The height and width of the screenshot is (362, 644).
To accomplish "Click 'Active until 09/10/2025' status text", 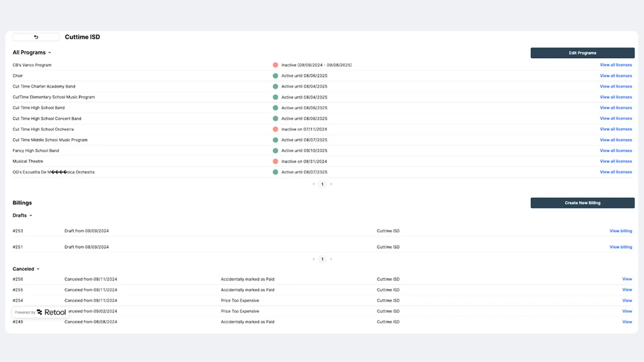I will point(304,150).
